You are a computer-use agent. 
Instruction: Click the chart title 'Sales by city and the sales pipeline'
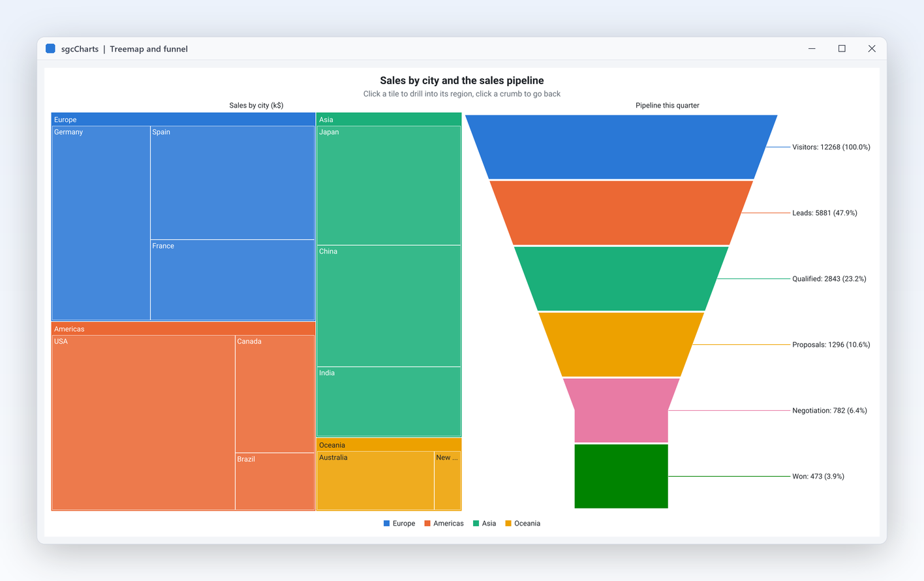pyautogui.click(x=462, y=80)
